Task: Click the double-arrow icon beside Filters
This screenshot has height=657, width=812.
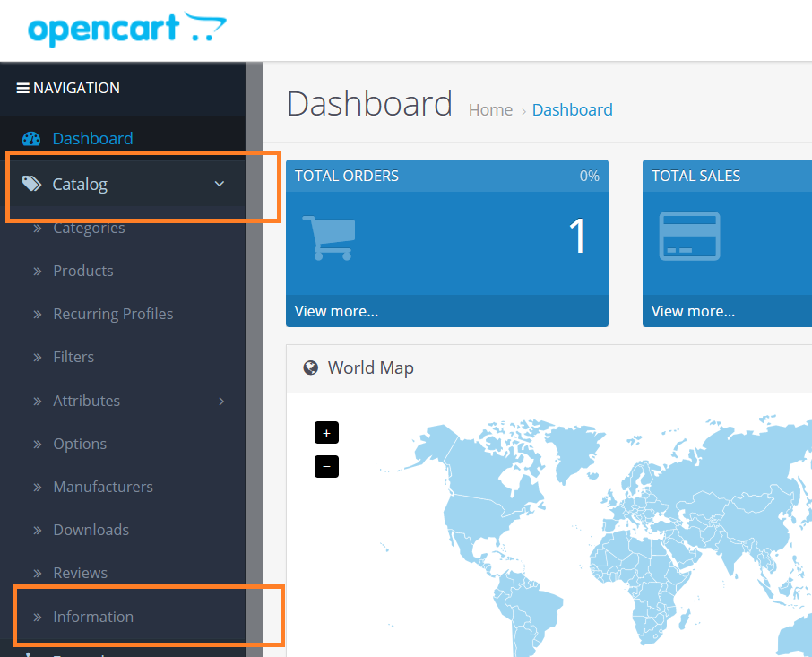Action: click(x=38, y=358)
